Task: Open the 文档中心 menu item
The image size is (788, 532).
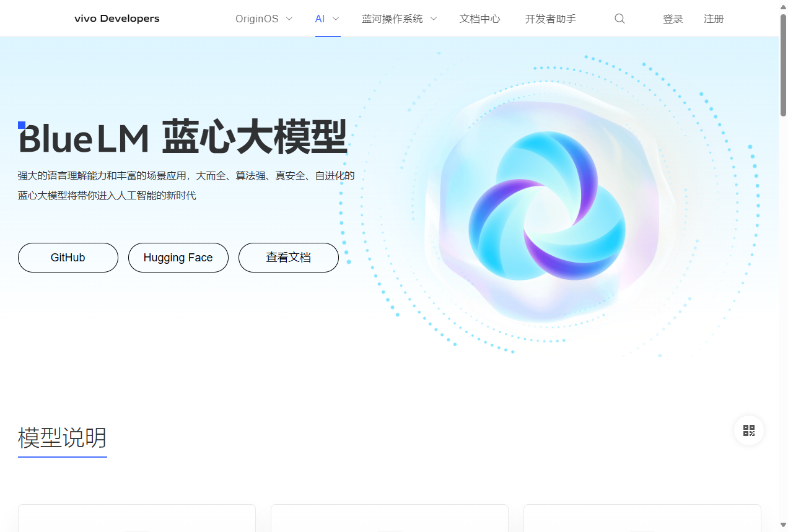Action: [479, 19]
